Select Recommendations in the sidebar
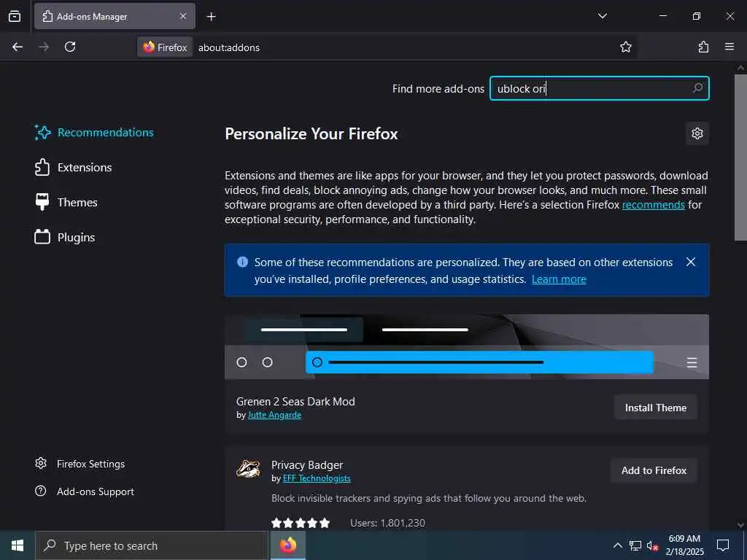 pyautogui.click(x=94, y=133)
